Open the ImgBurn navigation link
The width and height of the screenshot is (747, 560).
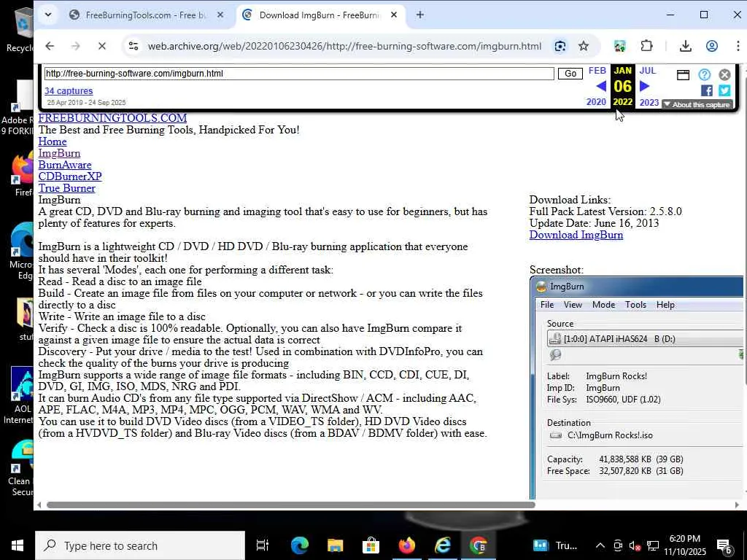click(59, 153)
